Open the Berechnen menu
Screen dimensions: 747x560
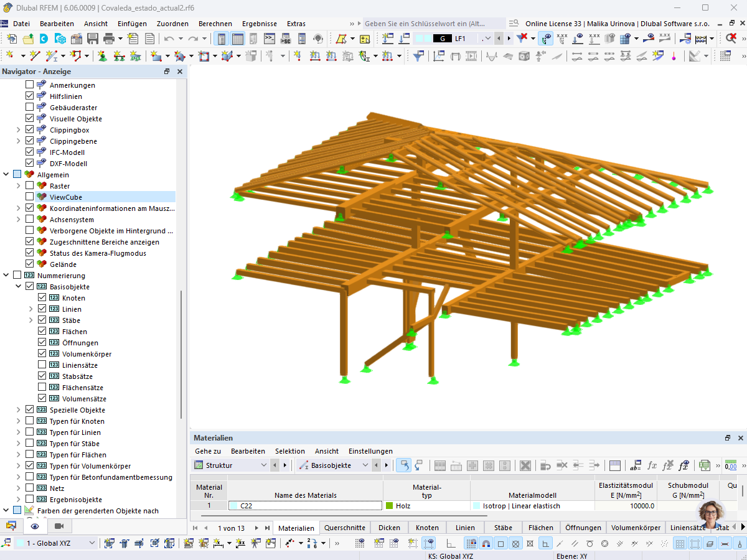point(215,24)
